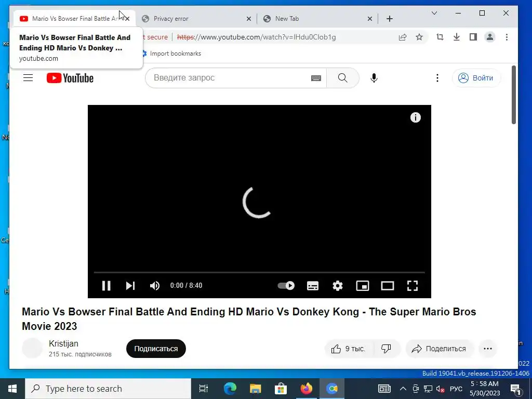Image resolution: width=532 pixels, height=399 pixels.
Task: Open the taskbar clock and date
Action: (485, 389)
